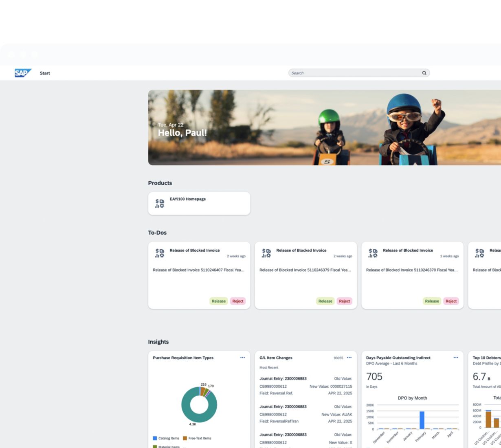
Task: Click the search magnifier icon
Action: tap(424, 73)
